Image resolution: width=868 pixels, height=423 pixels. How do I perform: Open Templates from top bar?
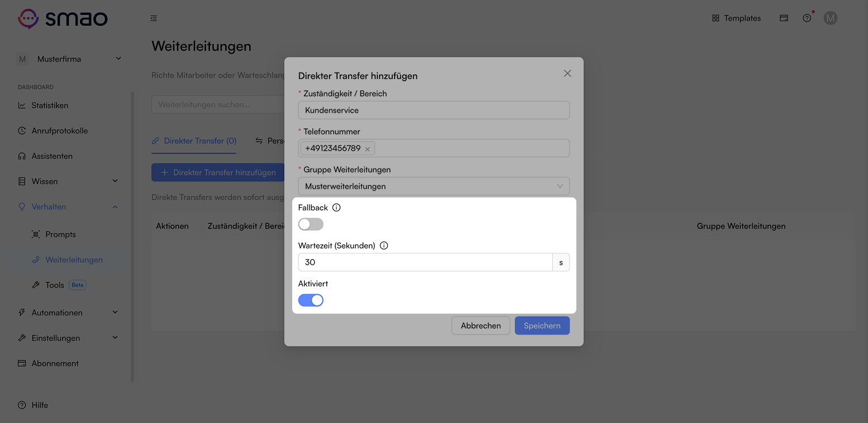coord(736,18)
